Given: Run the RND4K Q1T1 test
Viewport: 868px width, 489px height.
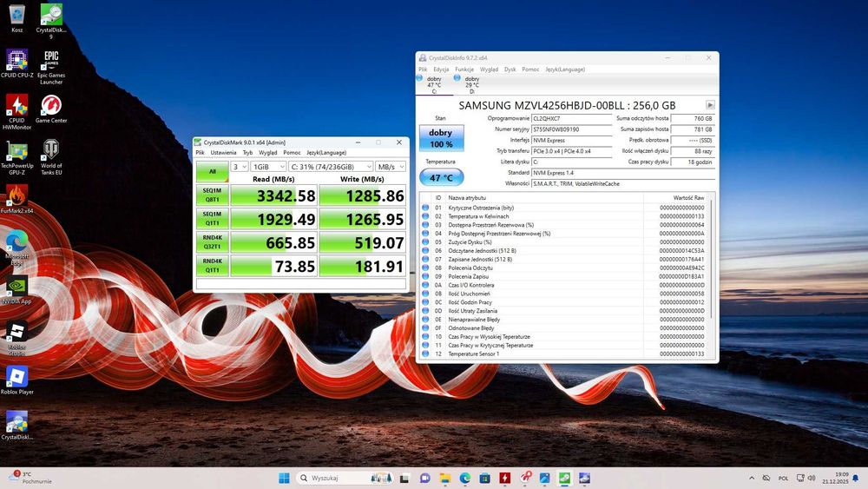Looking at the screenshot, I should 212,266.
